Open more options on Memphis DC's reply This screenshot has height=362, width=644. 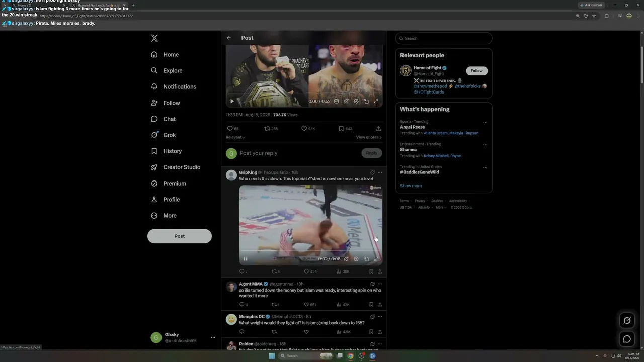tap(380, 317)
